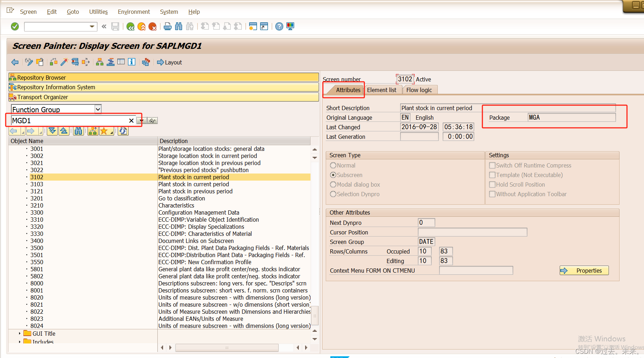Click the Create New Session icon
The image size is (644, 358).
253,27
